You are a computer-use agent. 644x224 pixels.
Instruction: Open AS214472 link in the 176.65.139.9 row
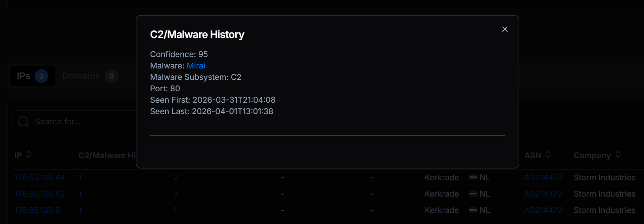[543, 210]
